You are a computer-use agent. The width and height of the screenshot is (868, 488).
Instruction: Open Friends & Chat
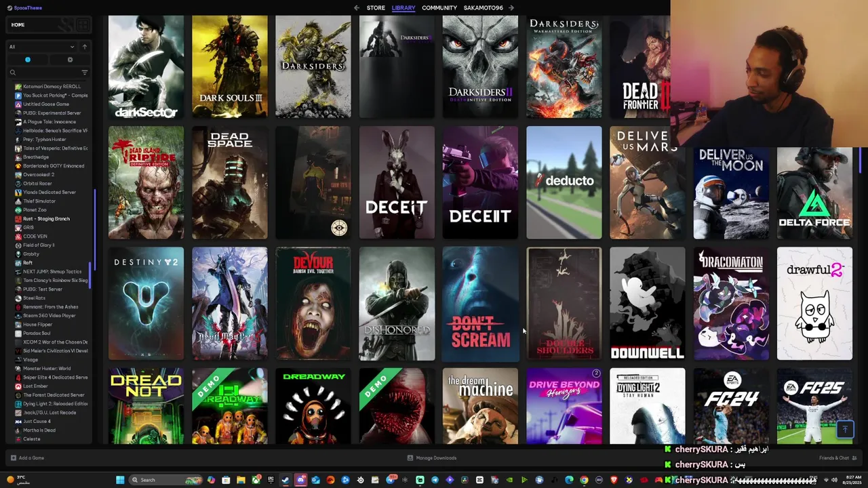coord(838,458)
